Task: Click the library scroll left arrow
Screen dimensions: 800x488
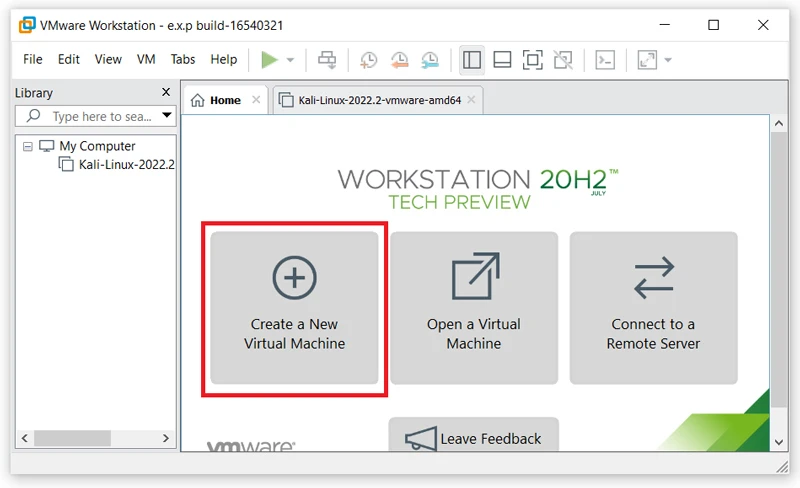Action: (24, 438)
